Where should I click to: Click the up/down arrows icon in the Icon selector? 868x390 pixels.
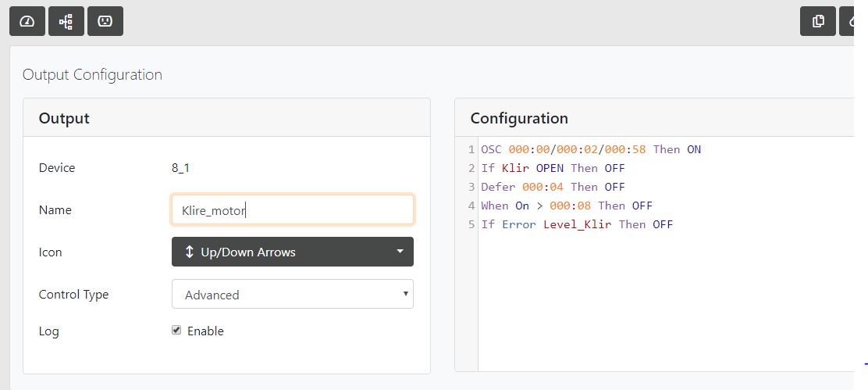[x=190, y=252]
